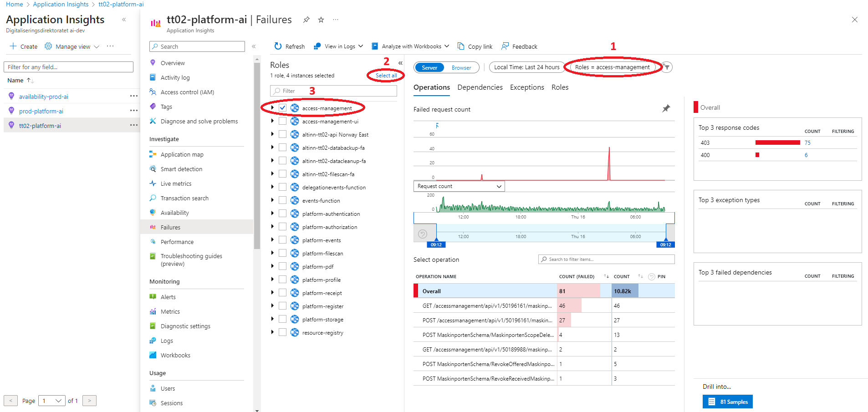This screenshot has height=412, width=868.
Task: Pin the Failed request count chart
Action: point(666,108)
